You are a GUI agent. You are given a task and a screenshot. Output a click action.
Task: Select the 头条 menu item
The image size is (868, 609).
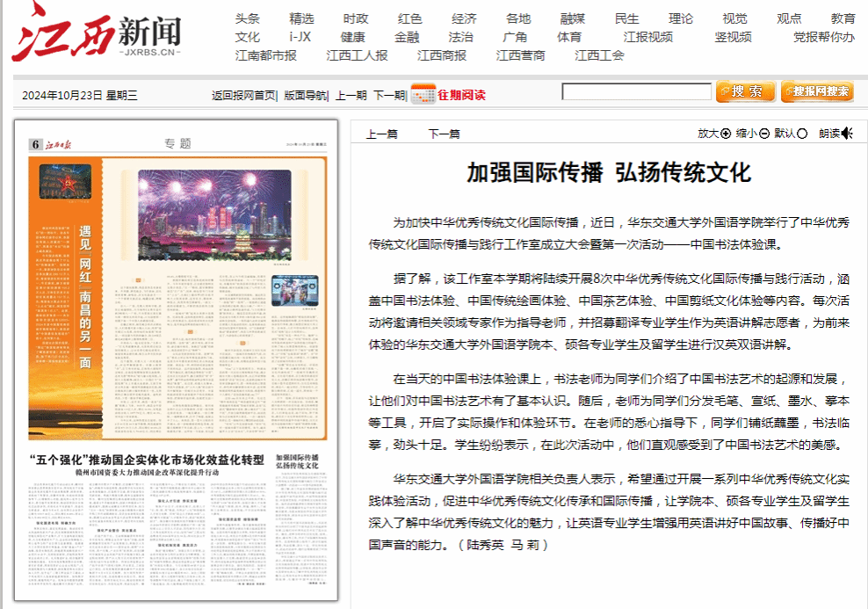pos(247,18)
